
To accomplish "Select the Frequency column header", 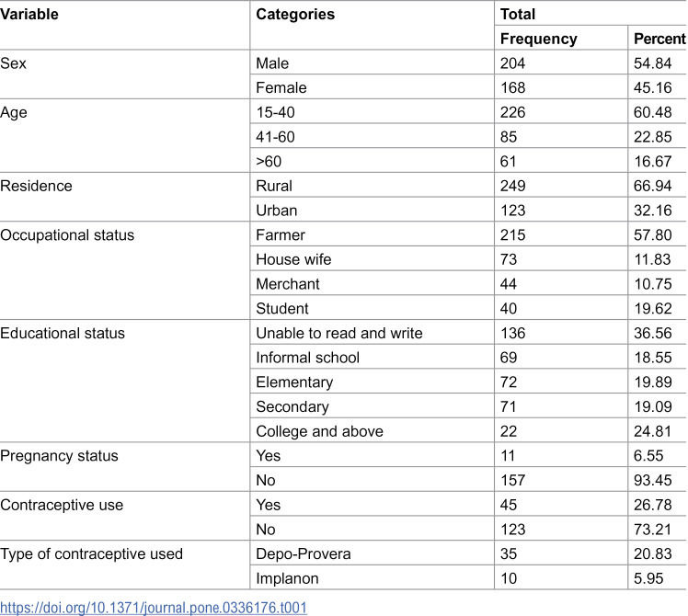I will tap(539, 39).
